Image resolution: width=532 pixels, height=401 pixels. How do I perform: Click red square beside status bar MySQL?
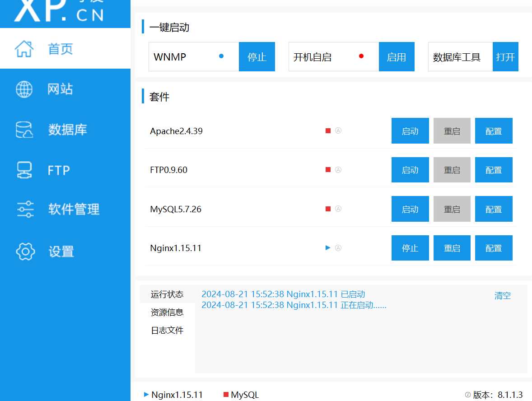[x=226, y=394]
